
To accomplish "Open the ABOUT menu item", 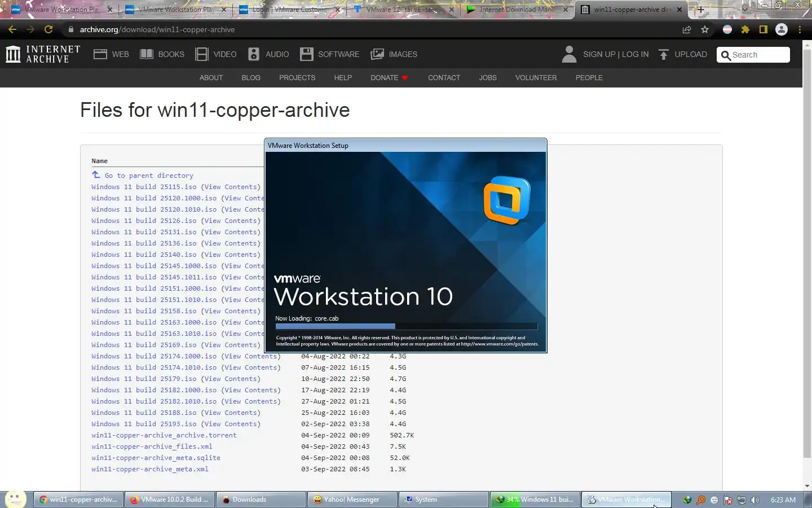I will click(x=211, y=78).
